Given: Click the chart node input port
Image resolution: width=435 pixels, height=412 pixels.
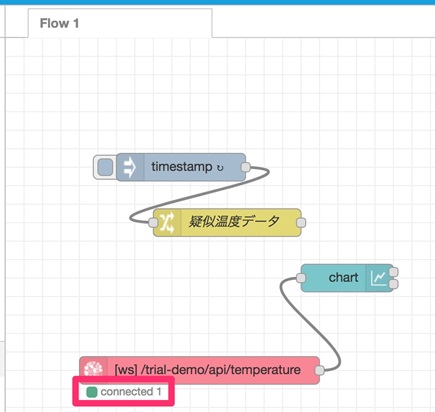Looking at the screenshot, I should point(301,278).
